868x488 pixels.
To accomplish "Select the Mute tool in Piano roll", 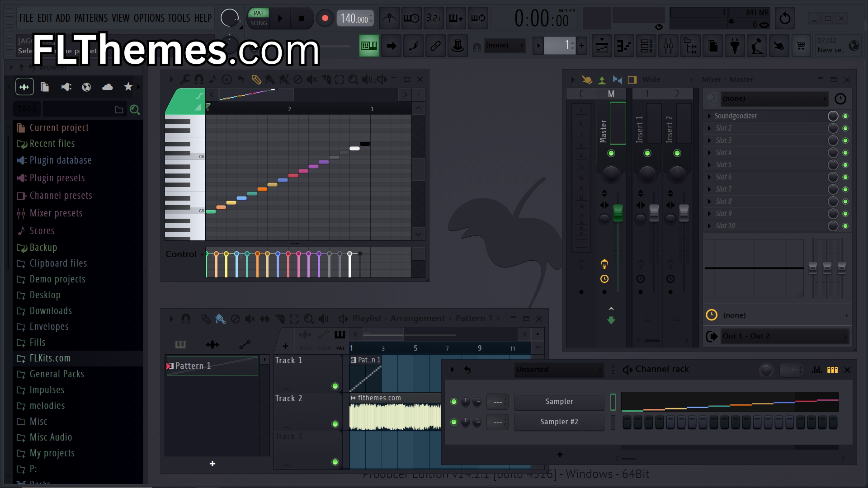I will coord(312,80).
